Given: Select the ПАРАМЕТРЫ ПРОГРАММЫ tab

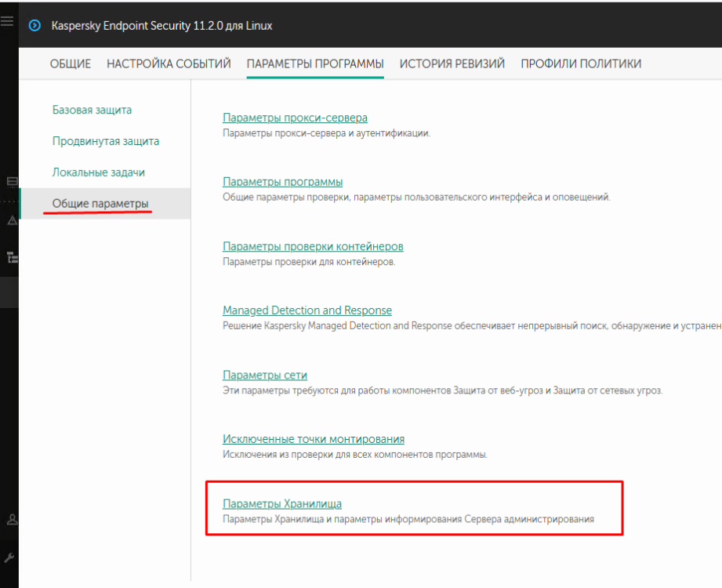Looking at the screenshot, I should (x=315, y=64).
